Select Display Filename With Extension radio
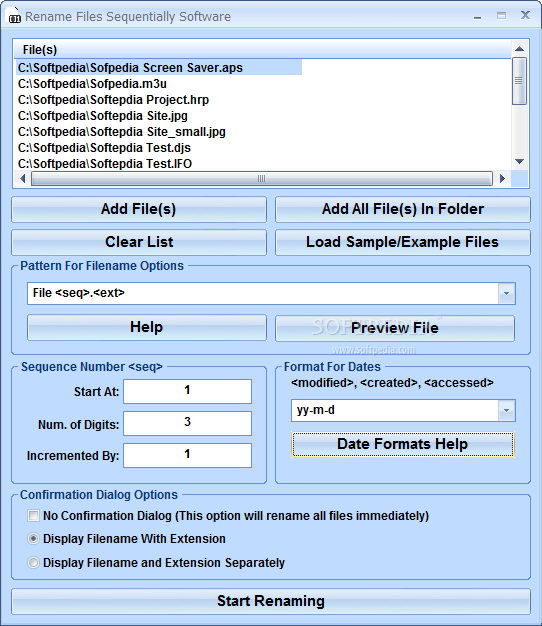Screen dimensions: 542x626 [x=33, y=539]
